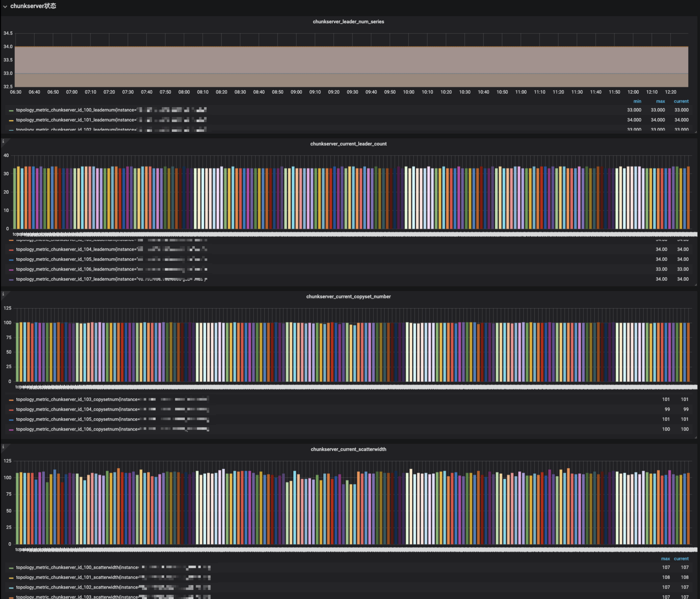Image resolution: width=700 pixels, height=599 pixels.
Task: Open color picker for id_105_copysetnum blue swatch
Action: [11, 420]
